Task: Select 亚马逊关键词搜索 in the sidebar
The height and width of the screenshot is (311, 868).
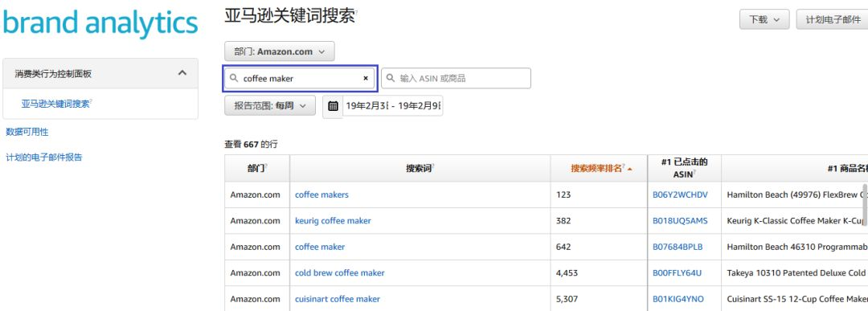Action: (x=56, y=104)
